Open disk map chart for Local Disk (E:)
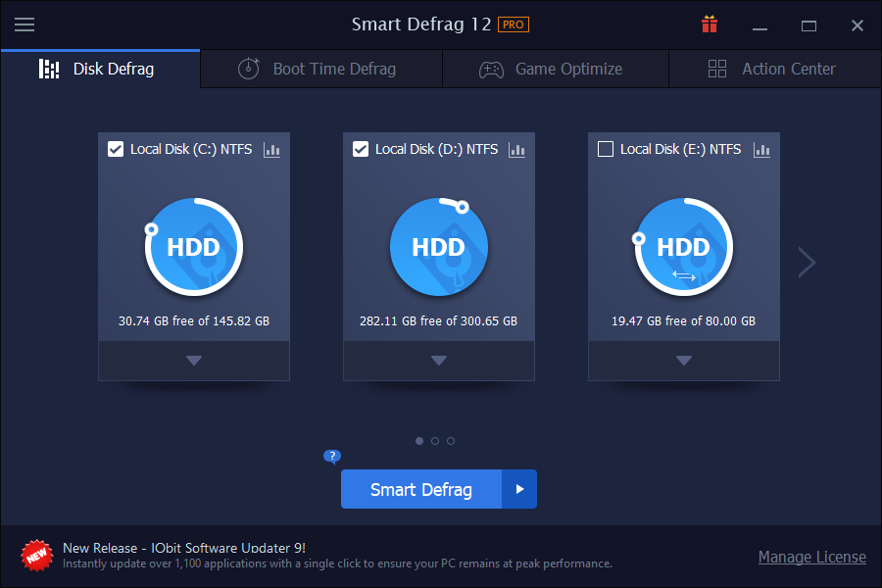The height and width of the screenshot is (588, 882). pos(761,150)
